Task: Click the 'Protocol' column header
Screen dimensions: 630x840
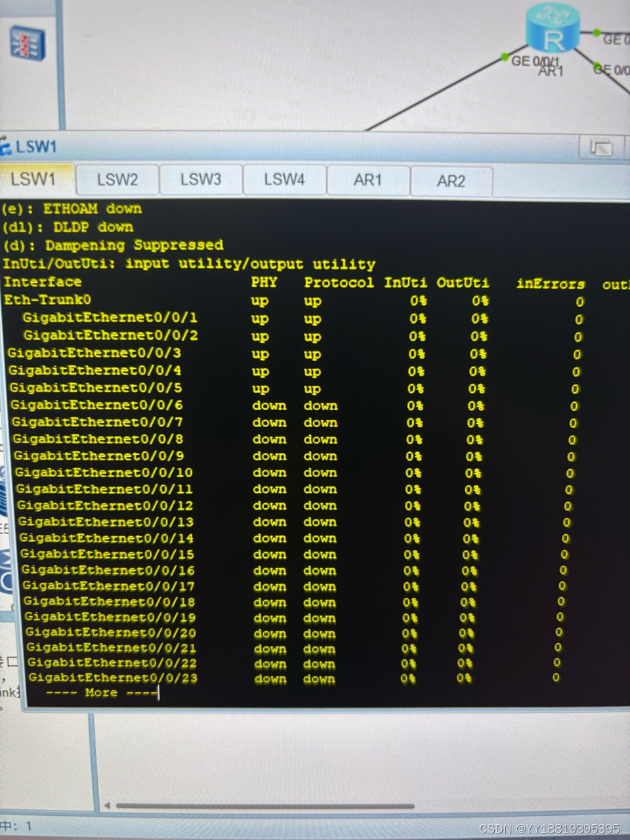Action: pos(339,283)
